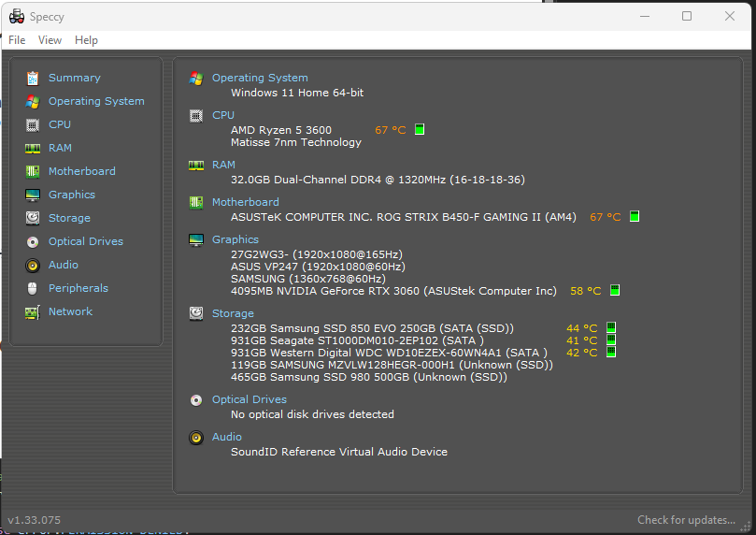
Task: Click the 32.0GB Dual-Channel DDR4 line
Action: 378,180
